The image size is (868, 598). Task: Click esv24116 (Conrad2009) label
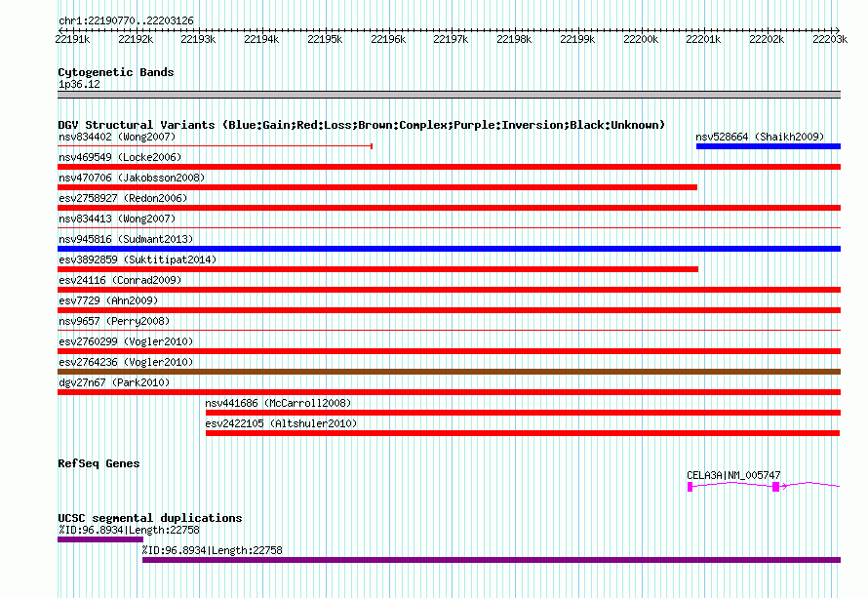(x=120, y=280)
